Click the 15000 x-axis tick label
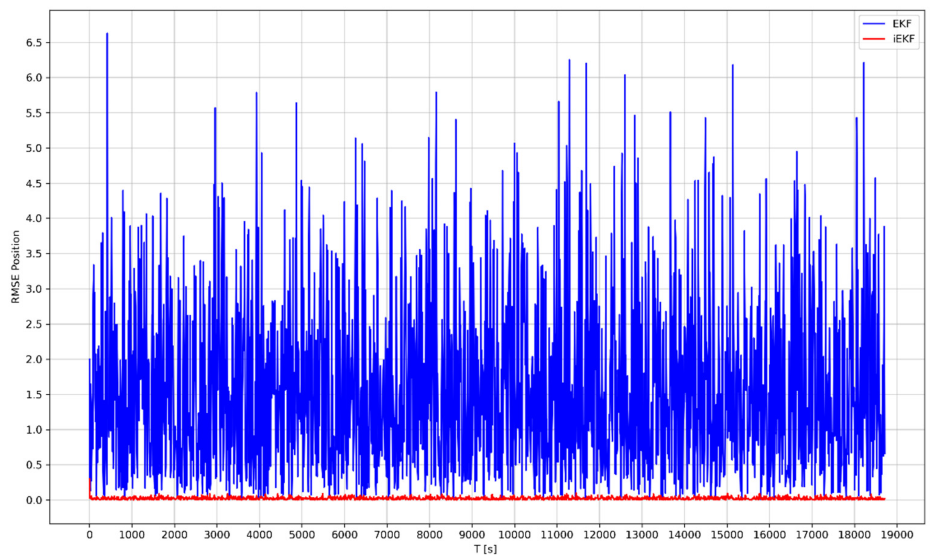The image size is (934, 560). click(x=727, y=535)
